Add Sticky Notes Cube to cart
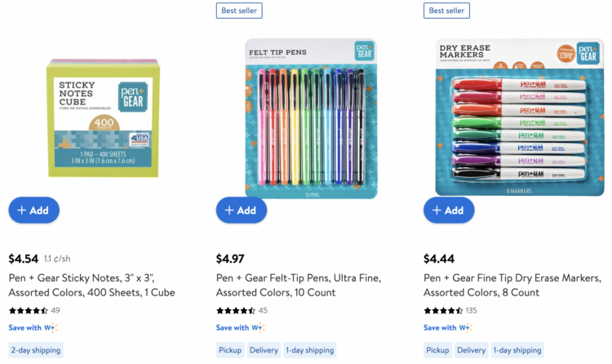The height and width of the screenshot is (364, 612). (33, 210)
